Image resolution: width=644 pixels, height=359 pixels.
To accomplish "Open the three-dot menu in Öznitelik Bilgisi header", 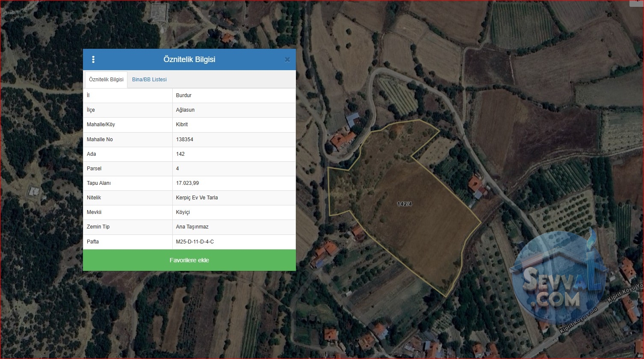I will pyautogui.click(x=93, y=59).
